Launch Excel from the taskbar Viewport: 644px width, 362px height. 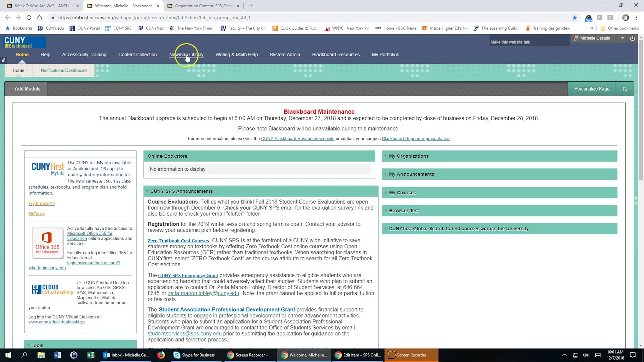click(x=91, y=355)
